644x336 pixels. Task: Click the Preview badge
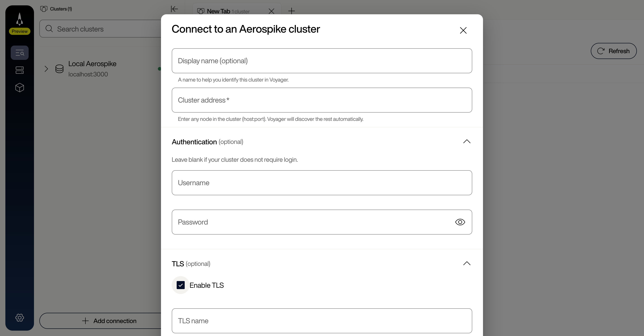[19, 31]
